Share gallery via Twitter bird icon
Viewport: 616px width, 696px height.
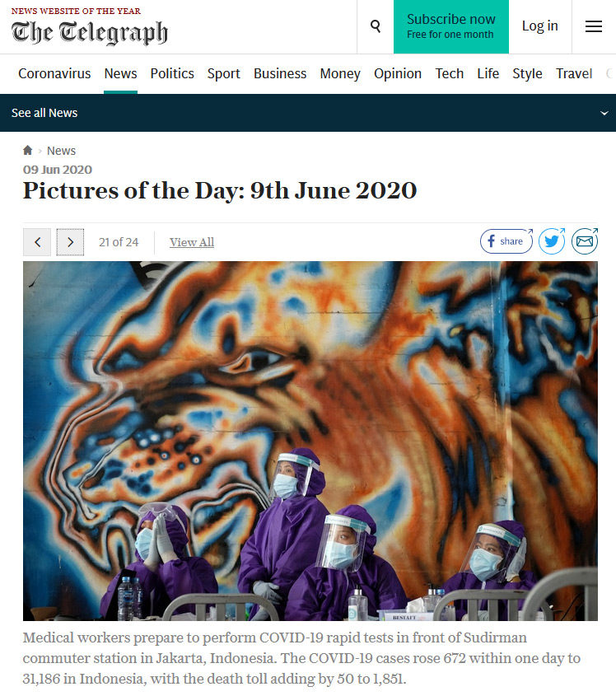click(552, 241)
